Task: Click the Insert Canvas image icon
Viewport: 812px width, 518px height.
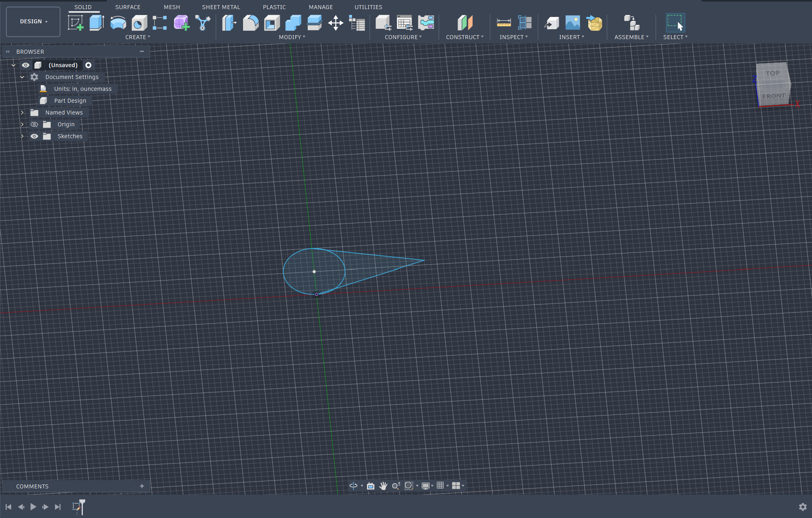Action: [x=573, y=23]
